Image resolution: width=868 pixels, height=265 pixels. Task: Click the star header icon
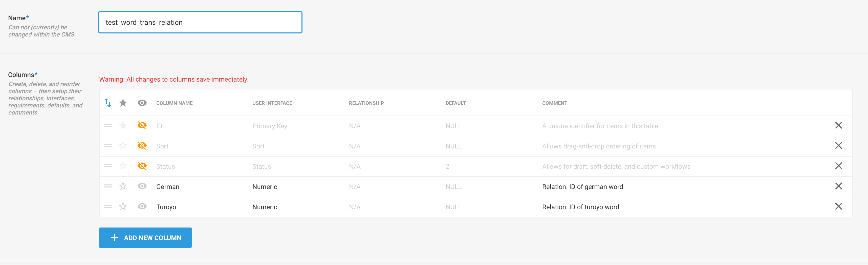[123, 103]
